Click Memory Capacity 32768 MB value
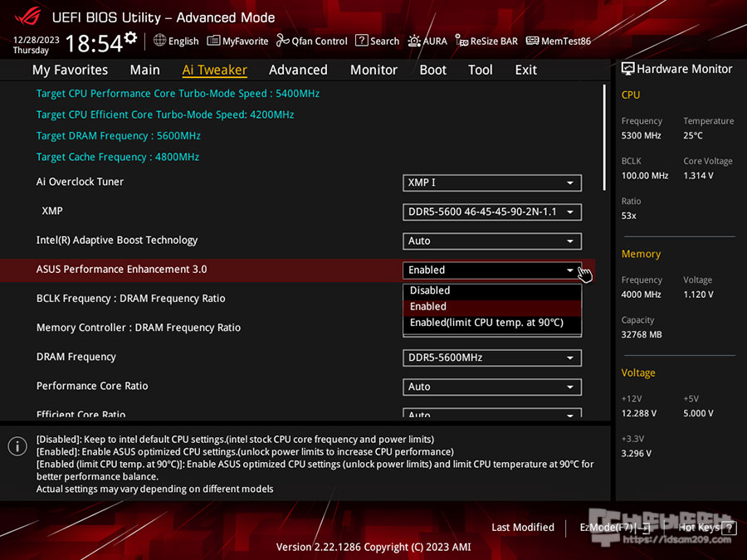 (x=642, y=335)
